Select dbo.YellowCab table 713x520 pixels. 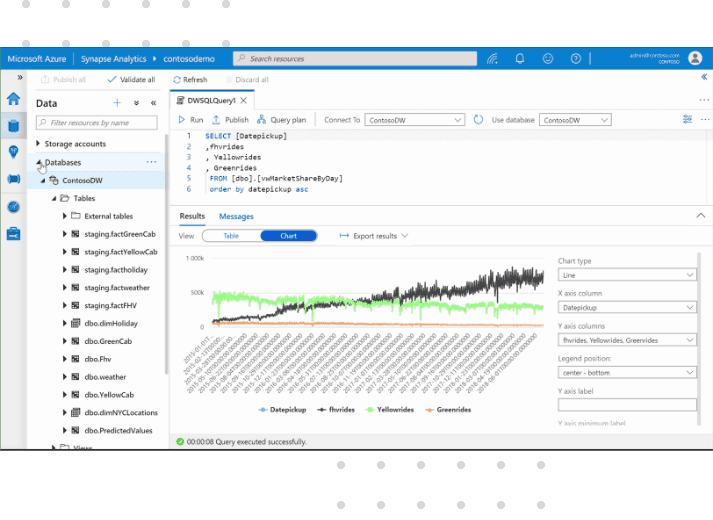pos(109,395)
